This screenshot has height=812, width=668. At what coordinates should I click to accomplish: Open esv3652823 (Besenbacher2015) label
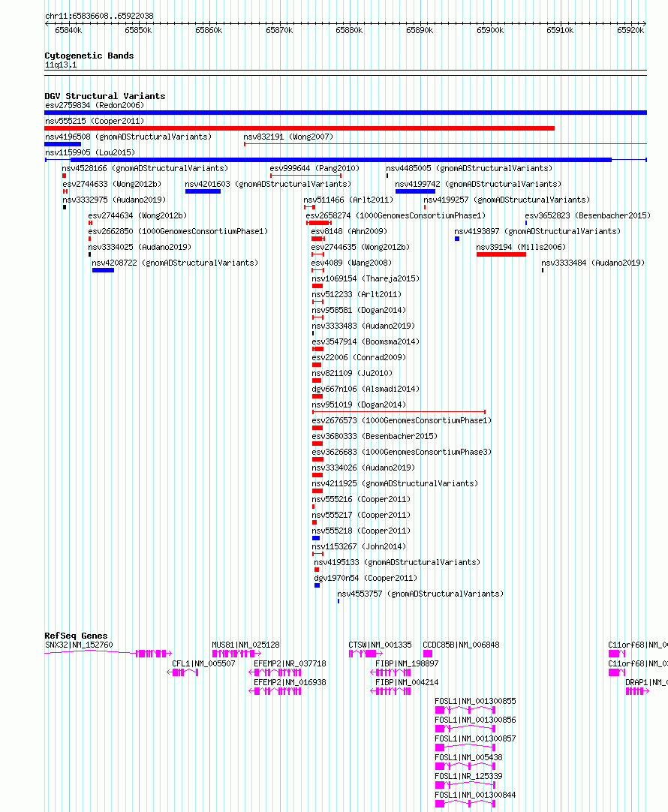pos(588,215)
